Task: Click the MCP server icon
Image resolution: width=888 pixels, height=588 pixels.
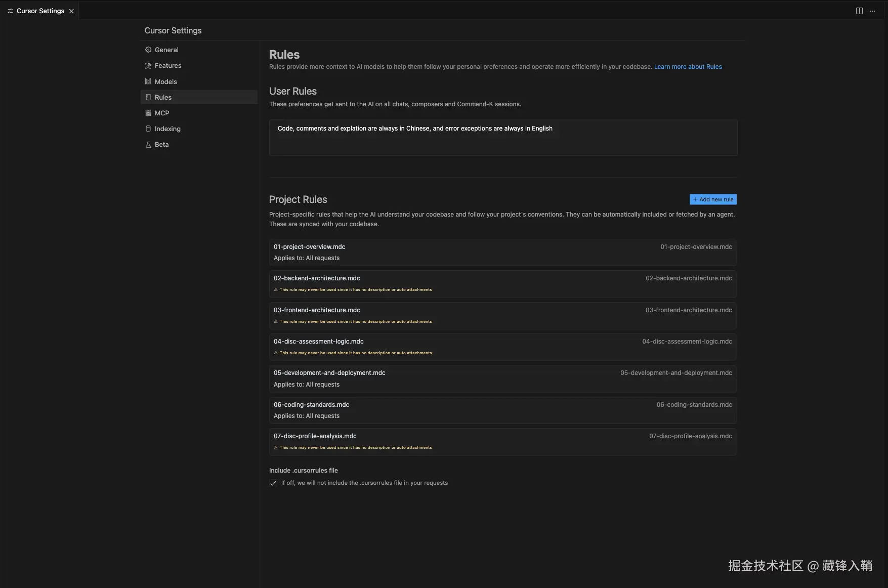Action: pyautogui.click(x=148, y=113)
